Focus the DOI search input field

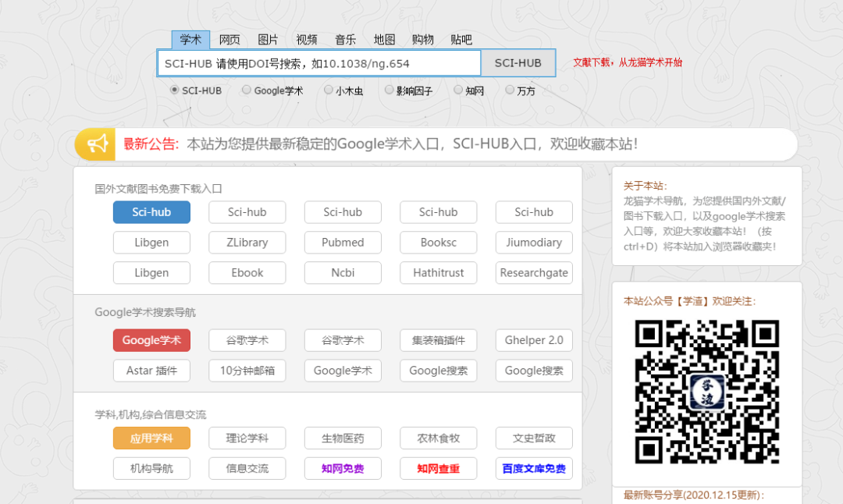click(318, 63)
